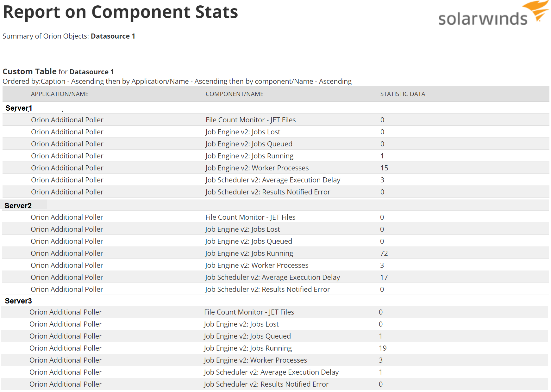Click the Report on Component Stats title
This screenshot has width=551, height=392.
120,12
